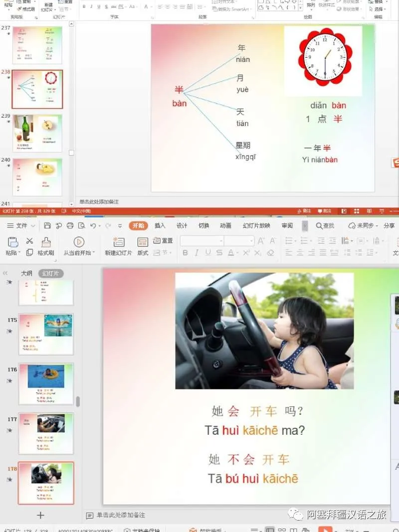Screen dimensions: 399x532
Task: Select slide 177 thumbnail in WPS panel
Action: pyautogui.click(x=46, y=433)
